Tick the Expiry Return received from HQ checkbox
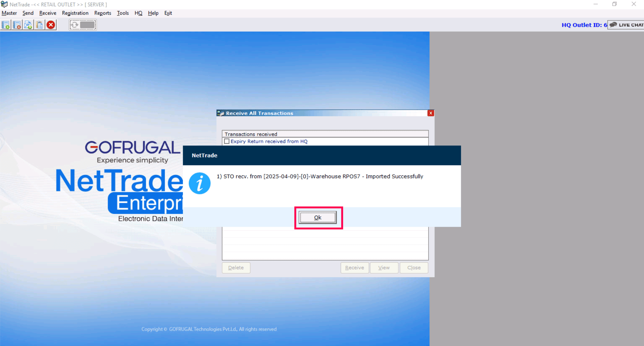This screenshot has height=346, width=644. [x=227, y=141]
